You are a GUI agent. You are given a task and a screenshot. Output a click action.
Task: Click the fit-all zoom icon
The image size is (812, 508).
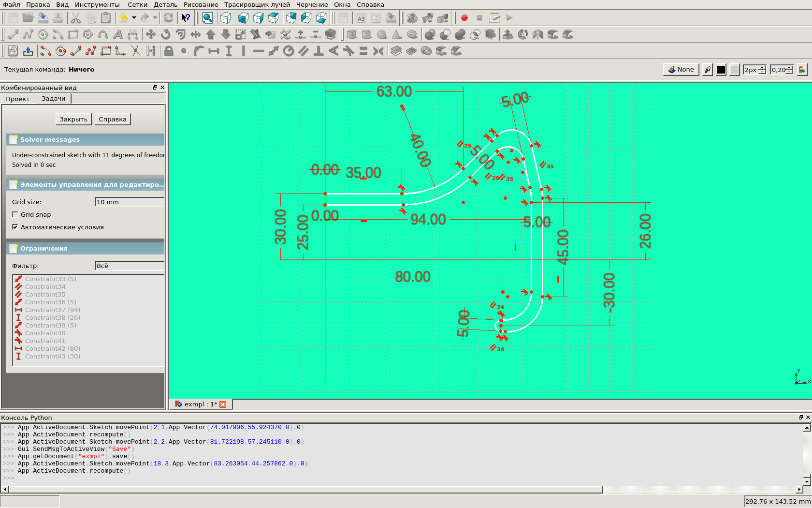coord(207,18)
